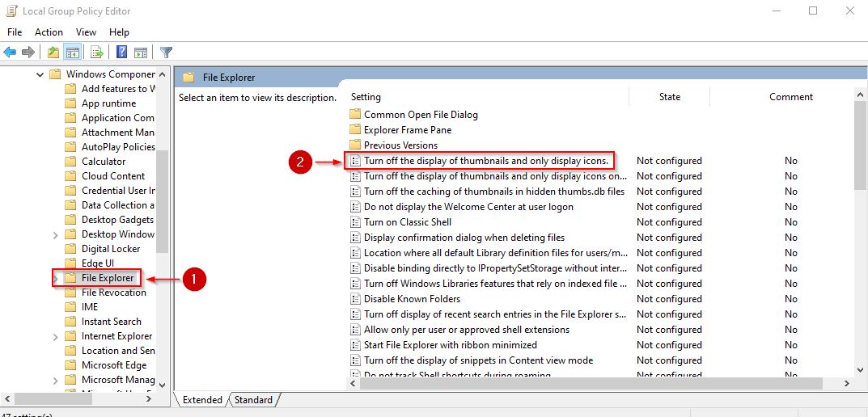
Task: Click the tree pane scroll right arrow
Action: coord(148,398)
